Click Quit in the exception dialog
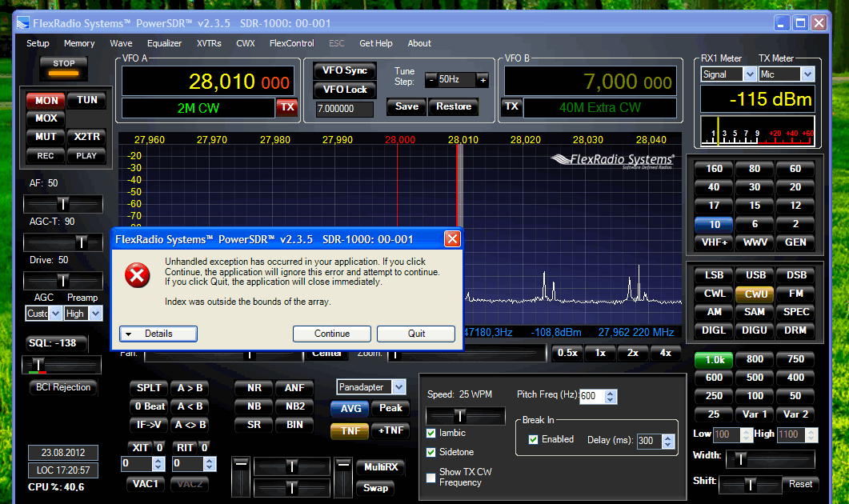 point(416,334)
